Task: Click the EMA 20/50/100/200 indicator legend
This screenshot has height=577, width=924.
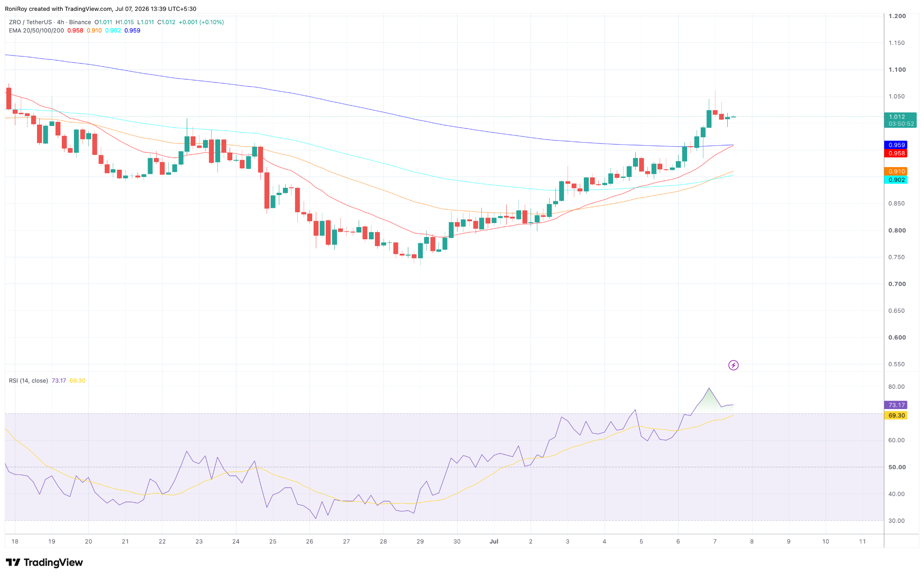Action: (x=37, y=30)
